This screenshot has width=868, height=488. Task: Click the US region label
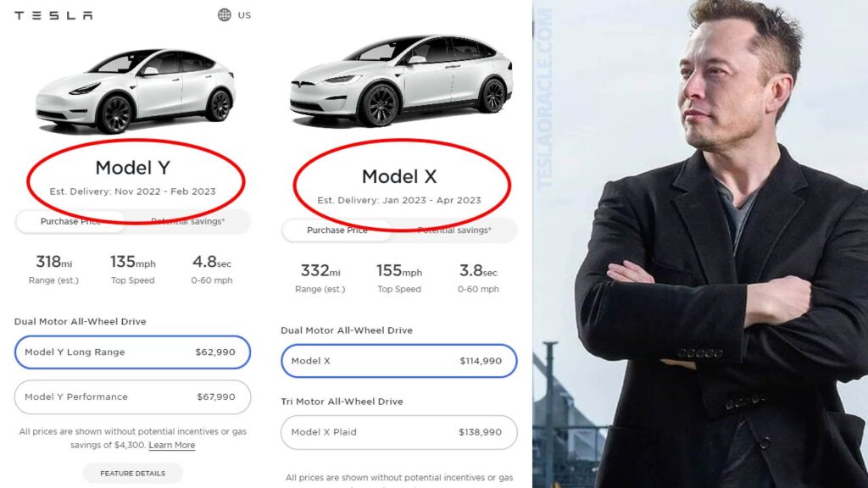click(244, 14)
